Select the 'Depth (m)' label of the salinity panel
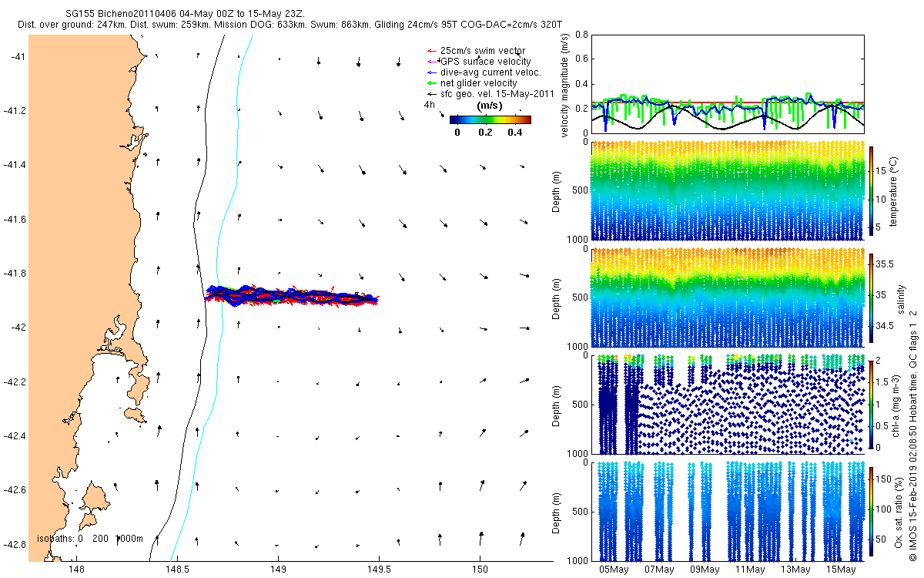This screenshot has height=578, width=924. coord(556,298)
